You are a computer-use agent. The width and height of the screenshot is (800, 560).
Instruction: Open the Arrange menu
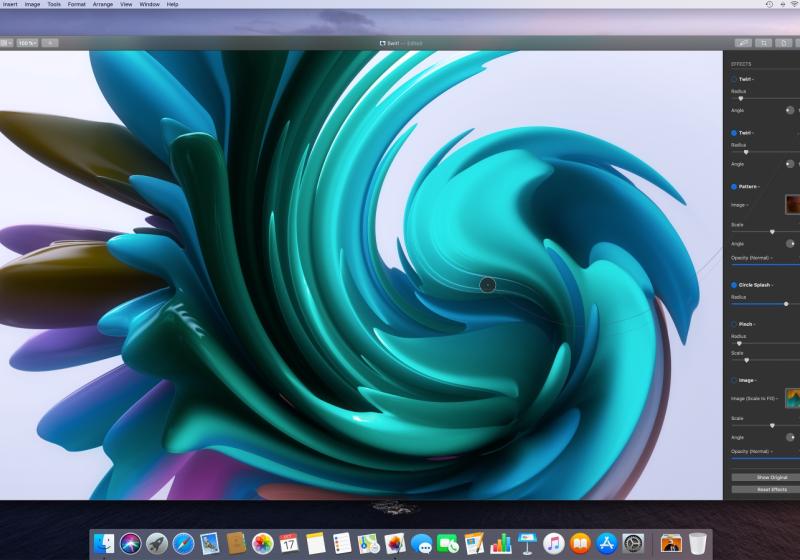[x=103, y=4]
